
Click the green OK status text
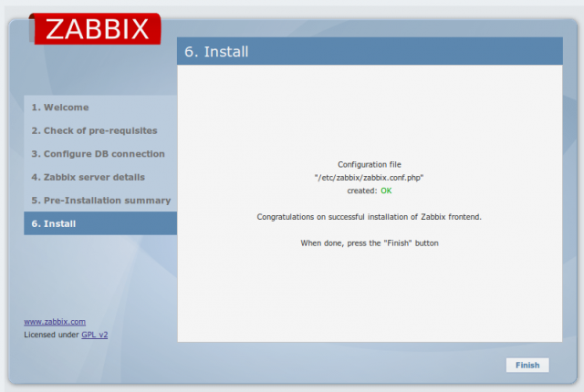[x=386, y=191]
